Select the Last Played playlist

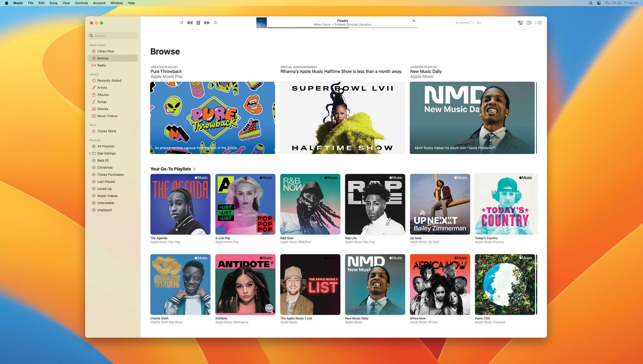pyautogui.click(x=113, y=182)
